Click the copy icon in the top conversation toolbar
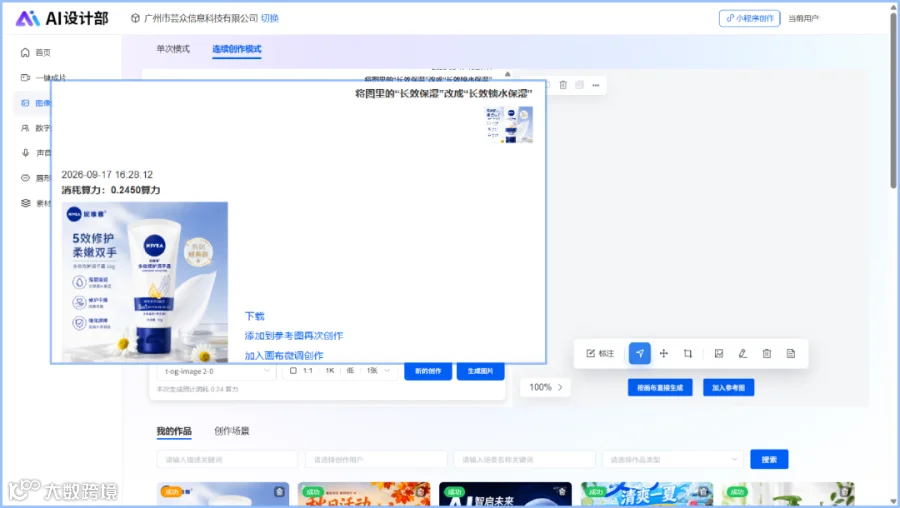This screenshot has height=508, width=900. click(x=580, y=85)
